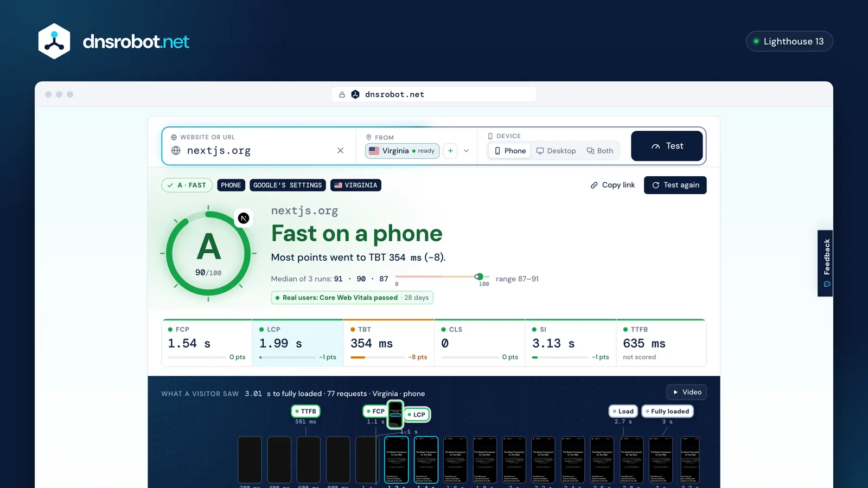Click the VIRGINIA flag tag
This screenshot has height=488, width=868.
pos(356,185)
